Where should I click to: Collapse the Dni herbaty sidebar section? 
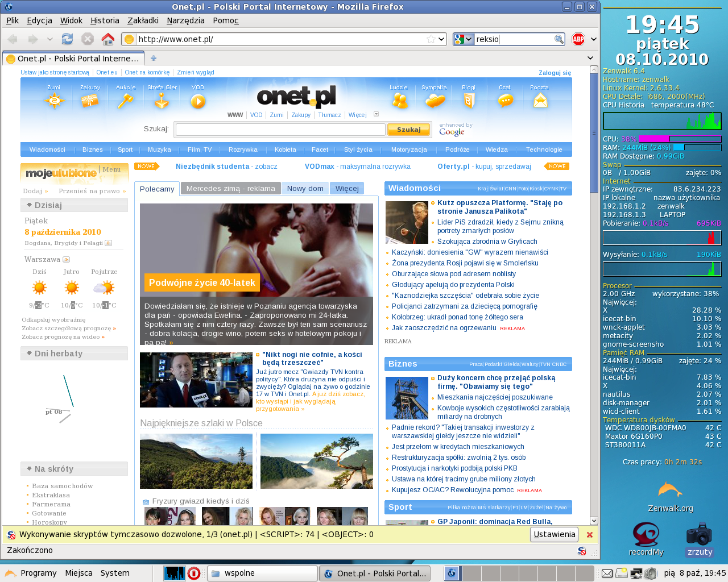[29, 353]
